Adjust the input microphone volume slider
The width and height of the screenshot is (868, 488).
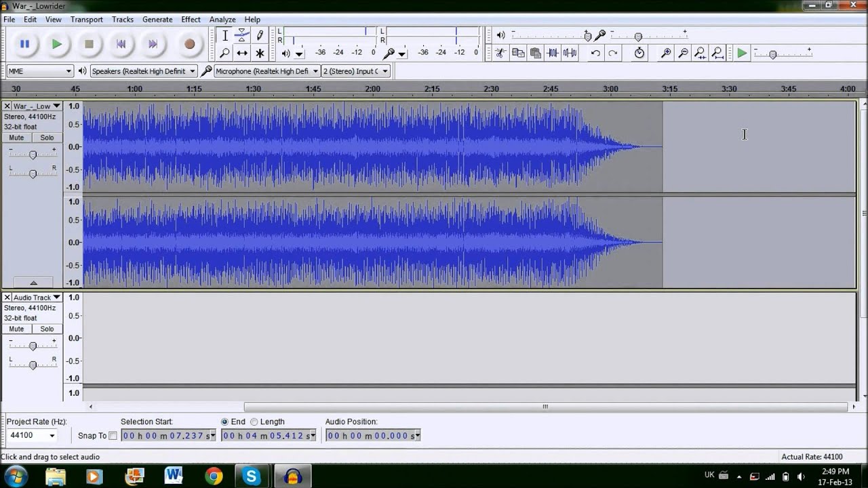(x=638, y=37)
